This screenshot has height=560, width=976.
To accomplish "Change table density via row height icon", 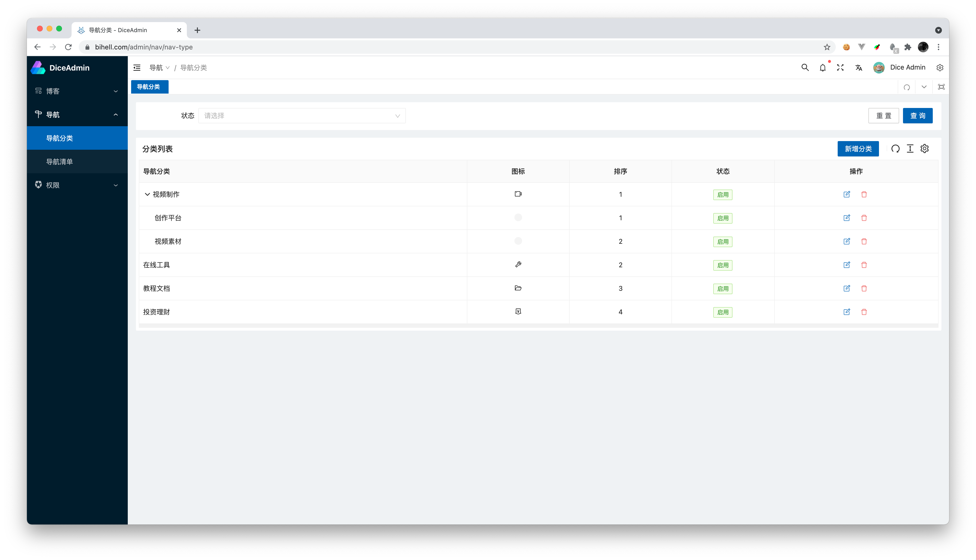I will tap(910, 149).
